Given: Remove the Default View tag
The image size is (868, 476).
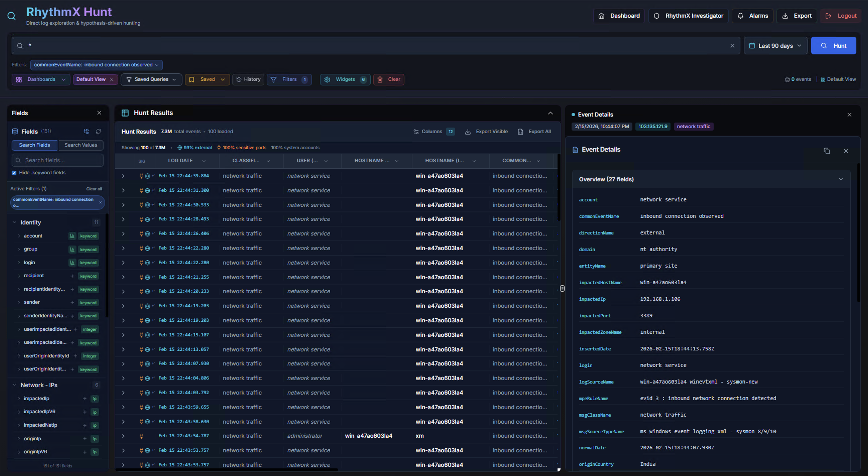Looking at the screenshot, I should click(112, 80).
